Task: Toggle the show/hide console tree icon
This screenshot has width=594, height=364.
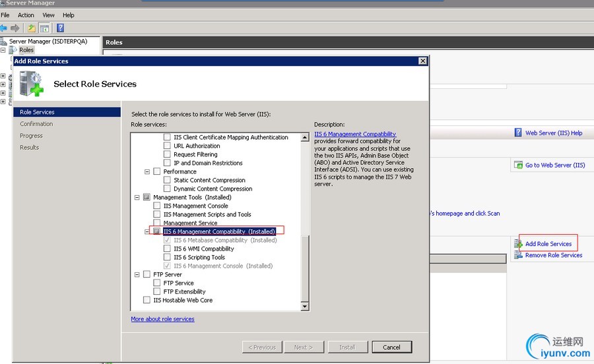Action: coord(44,28)
